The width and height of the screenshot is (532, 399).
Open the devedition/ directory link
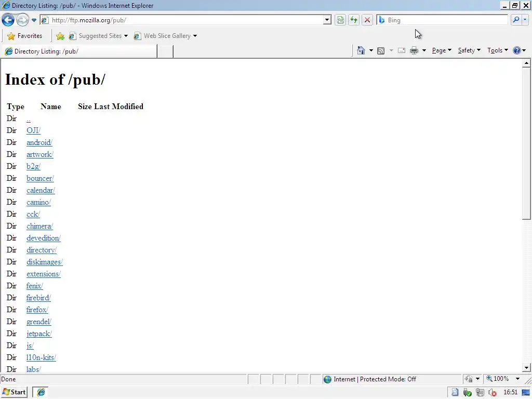click(x=44, y=238)
